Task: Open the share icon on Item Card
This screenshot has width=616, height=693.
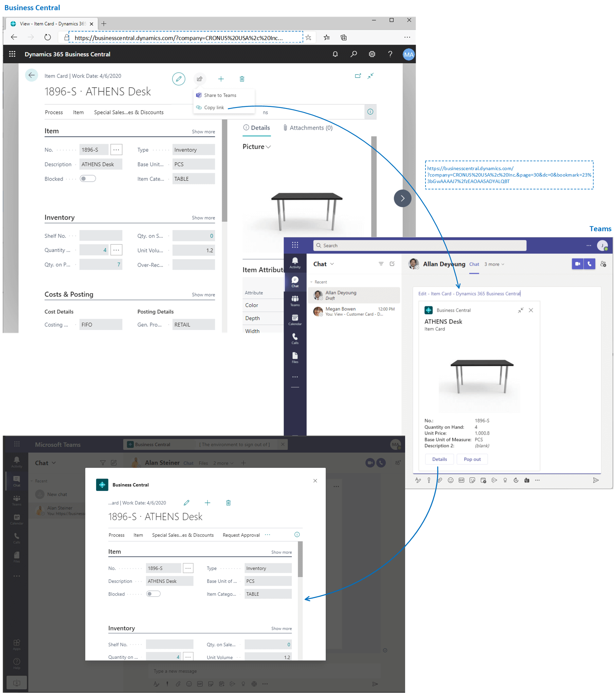Action: point(200,79)
